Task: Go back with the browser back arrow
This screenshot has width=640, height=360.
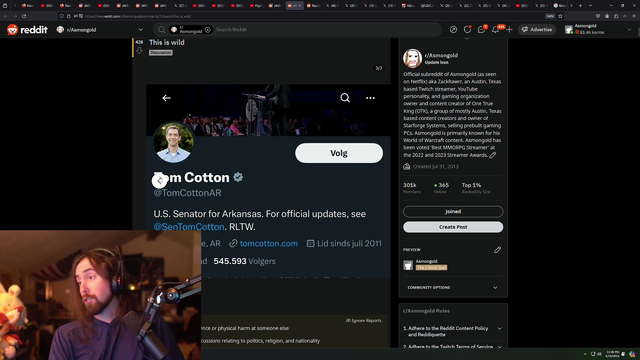Action: [x=6, y=16]
